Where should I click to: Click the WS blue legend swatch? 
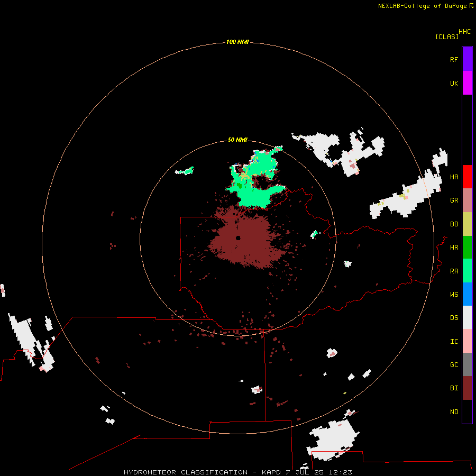coord(467,294)
